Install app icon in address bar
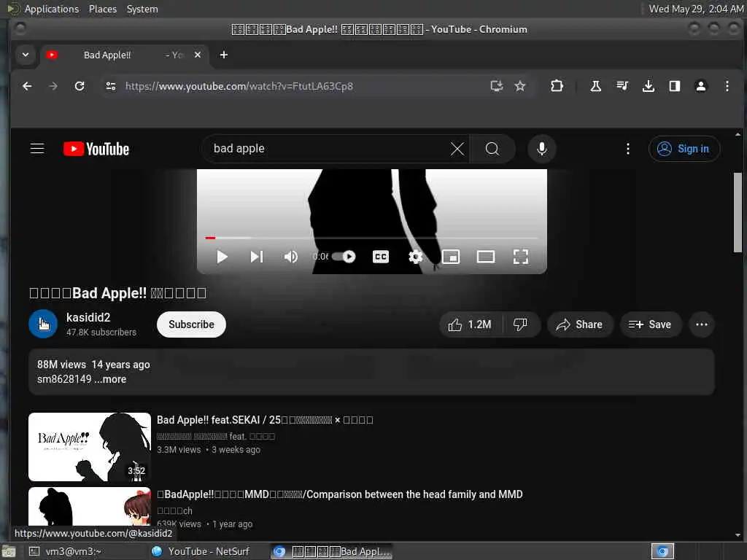747x560 pixels. pyautogui.click(x=496, y=86)
